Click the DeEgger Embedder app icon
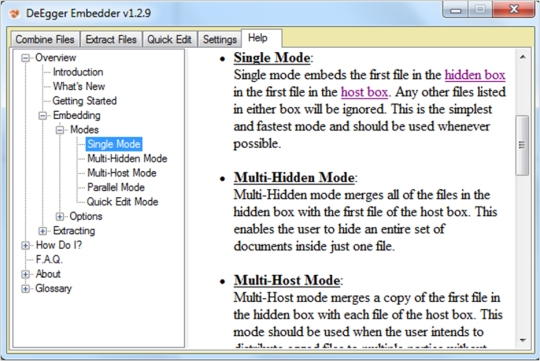The height and width of the screenshot is (361, 540). 14,13
